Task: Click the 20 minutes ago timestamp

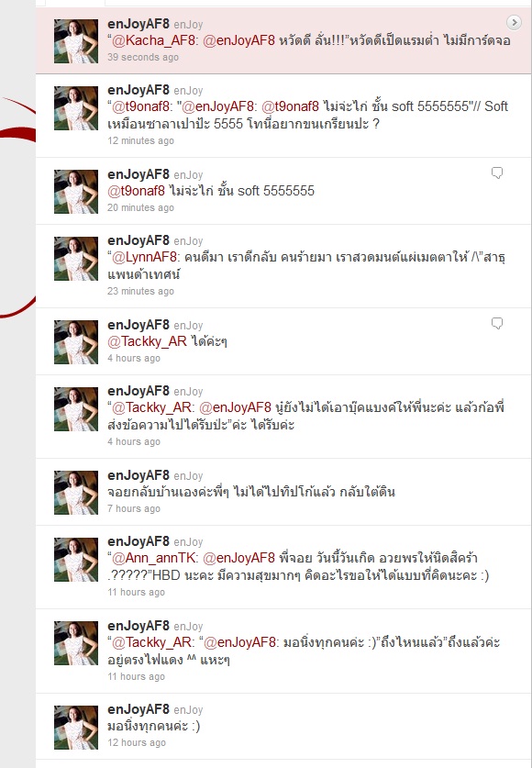Action: (140, 207)
